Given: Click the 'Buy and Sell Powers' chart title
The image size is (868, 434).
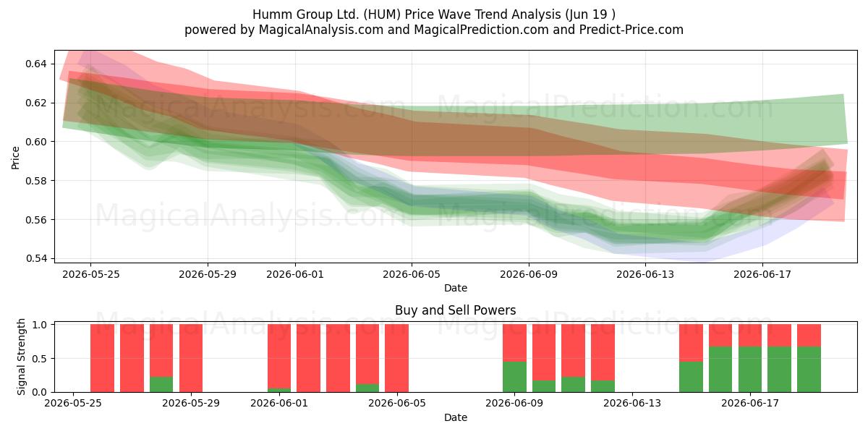Looking at the screenshot, I should (456, 310).
